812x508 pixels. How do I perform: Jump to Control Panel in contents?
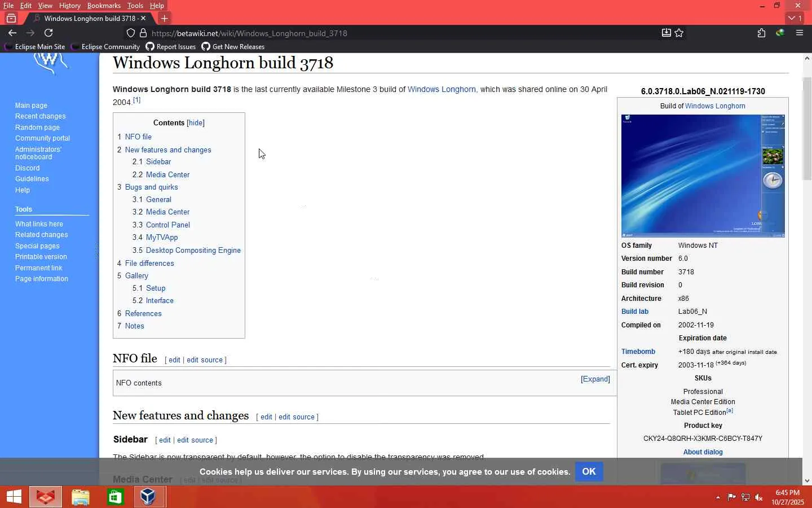click(168, 225)
